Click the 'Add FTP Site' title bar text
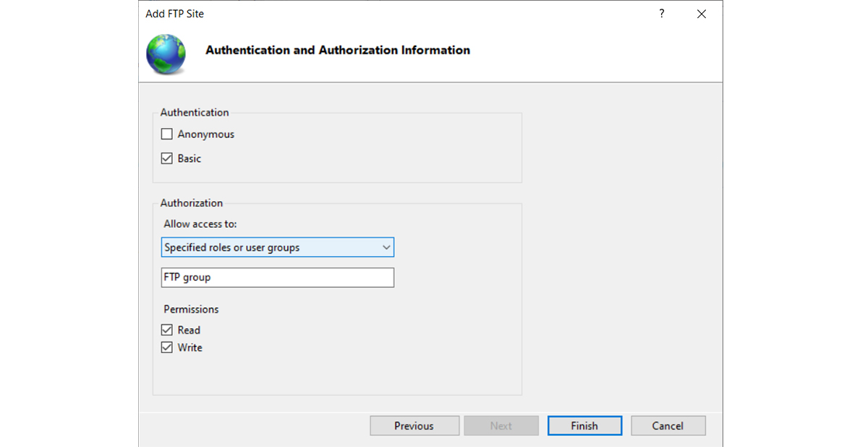868x447 pixels. tap(174, 13)
